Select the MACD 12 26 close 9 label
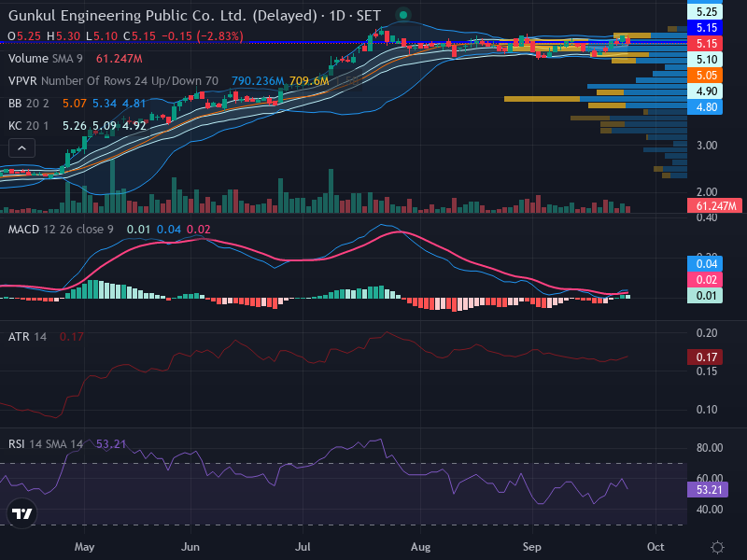747x560 pixels. 61,230
